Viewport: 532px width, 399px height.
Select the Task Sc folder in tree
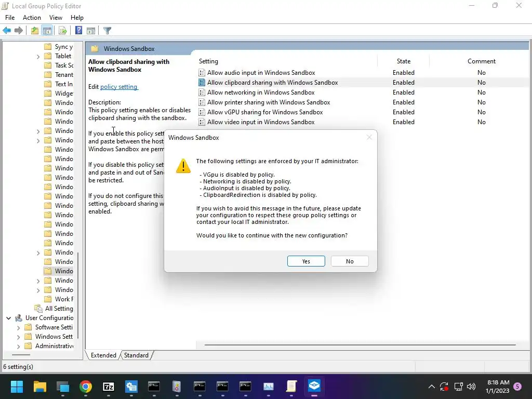pos(64,65)
